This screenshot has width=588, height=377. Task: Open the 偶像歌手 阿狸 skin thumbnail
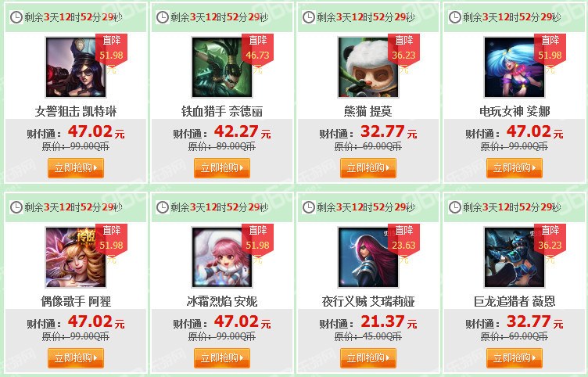click(76, 257)
